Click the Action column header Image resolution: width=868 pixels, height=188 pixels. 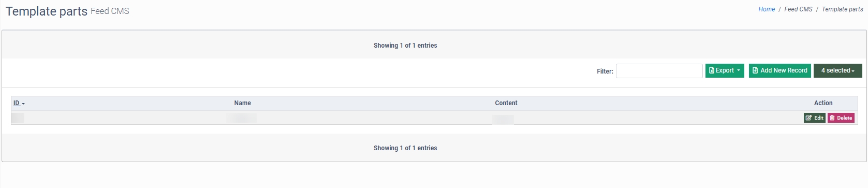[823, 103]
